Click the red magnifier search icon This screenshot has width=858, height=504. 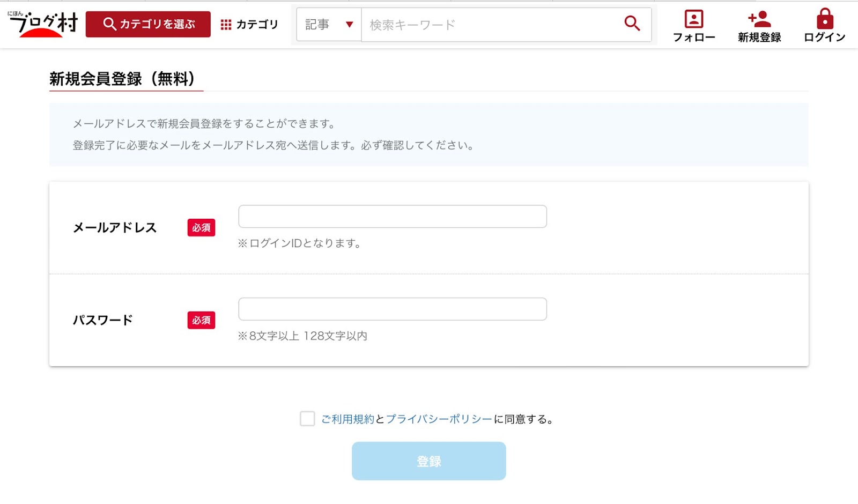(632, 24)
